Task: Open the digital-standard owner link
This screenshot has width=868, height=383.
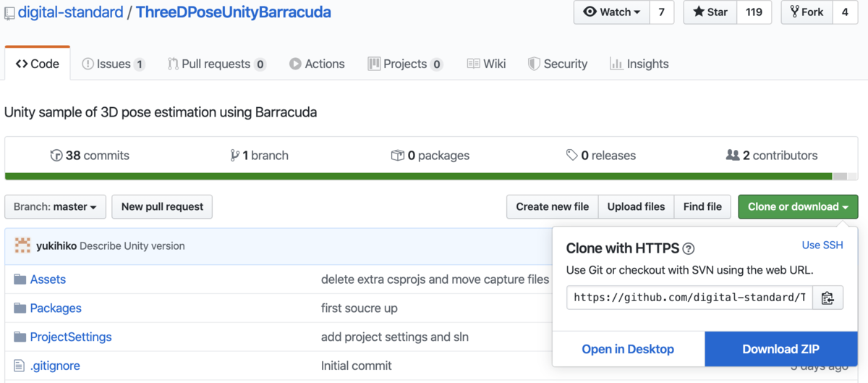Action: tap(70, 12)
